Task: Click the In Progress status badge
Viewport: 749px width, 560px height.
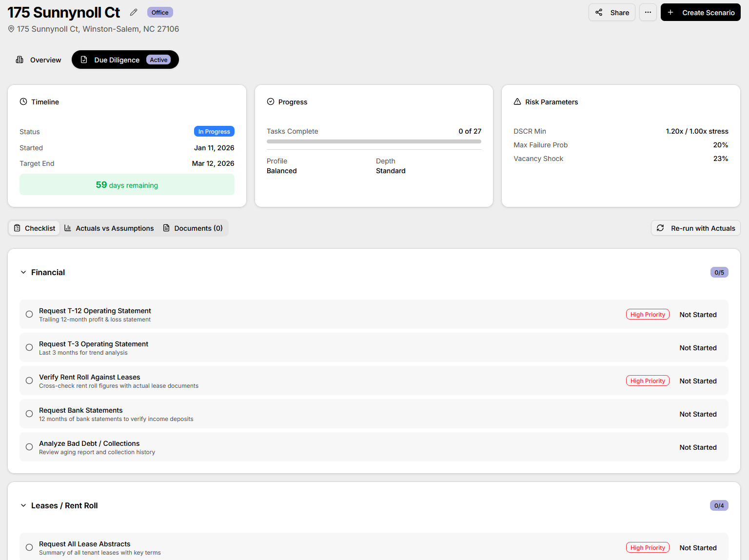Action: 214,131
